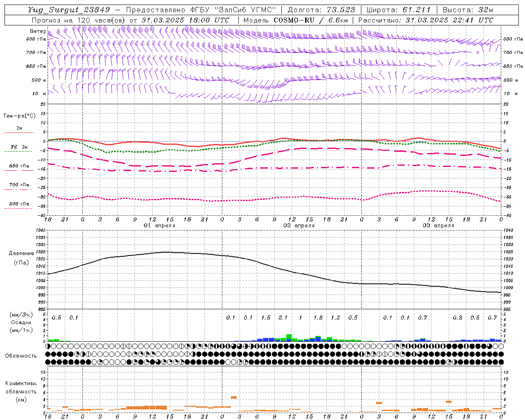This screenshot has width=525, height=420.
Task: Click the 1.5 precipitation value
Action: point(266,317)
